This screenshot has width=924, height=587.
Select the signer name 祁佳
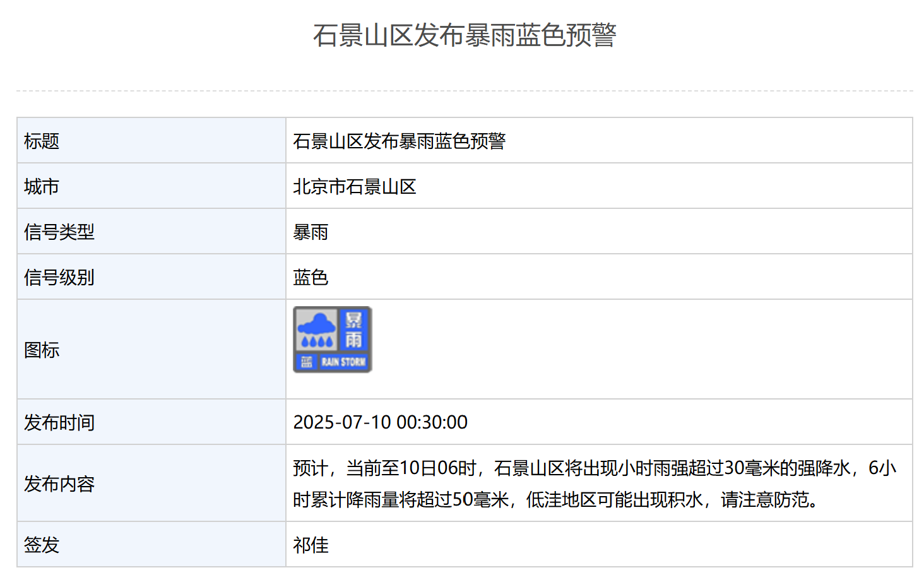[x=311, y=545]
